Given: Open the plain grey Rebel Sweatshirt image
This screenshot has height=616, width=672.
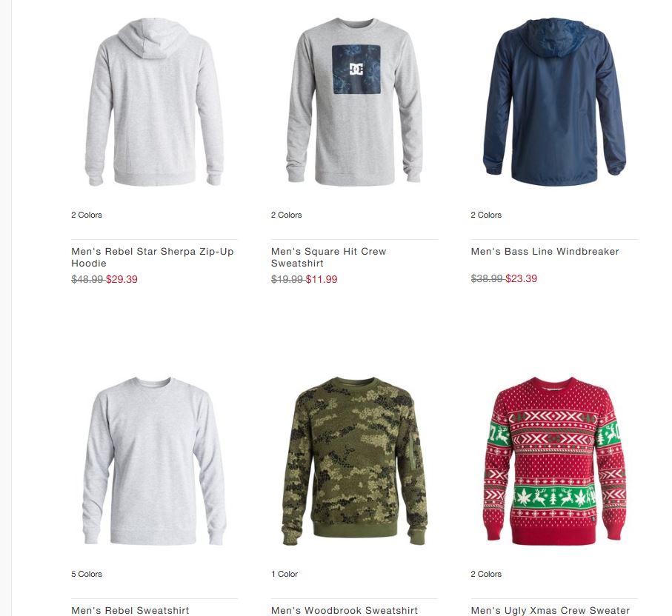Looking at the screenshot, I should point(154,461).
